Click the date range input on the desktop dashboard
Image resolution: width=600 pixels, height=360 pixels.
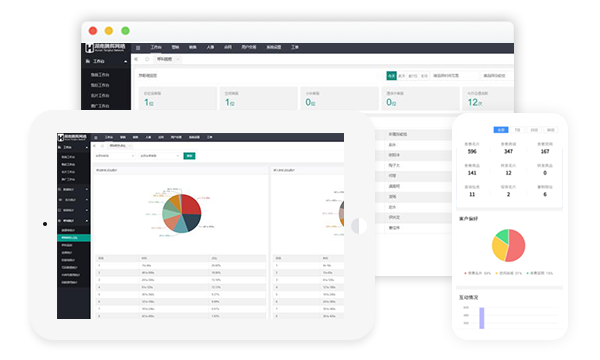455,76
